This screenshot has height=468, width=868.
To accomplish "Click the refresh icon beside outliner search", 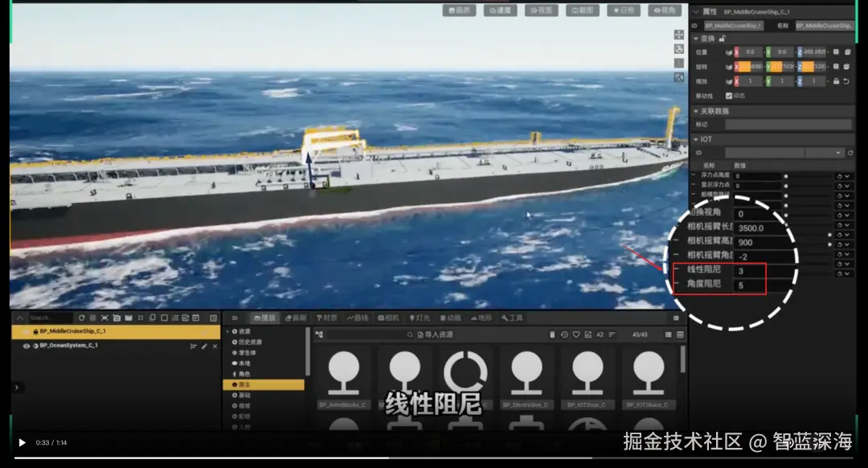I will (x=81, y=318).
